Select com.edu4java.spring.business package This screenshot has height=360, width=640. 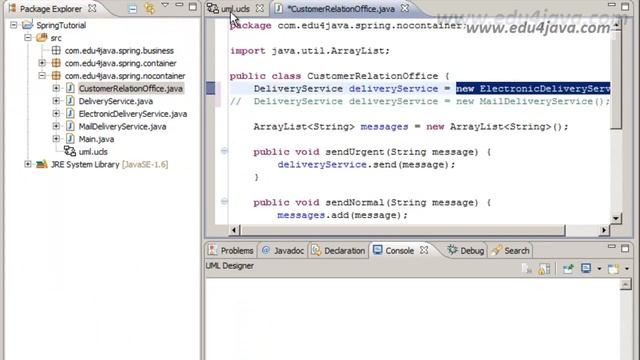(119, 51)
